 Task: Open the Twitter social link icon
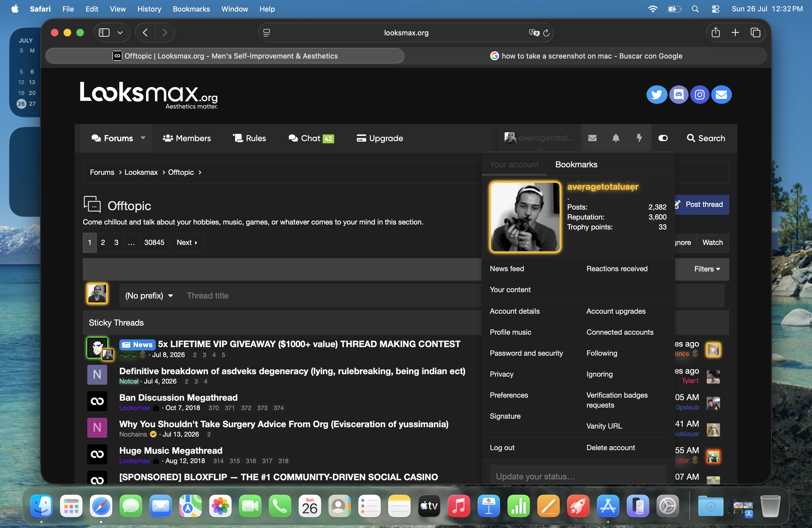pos(657,94)
